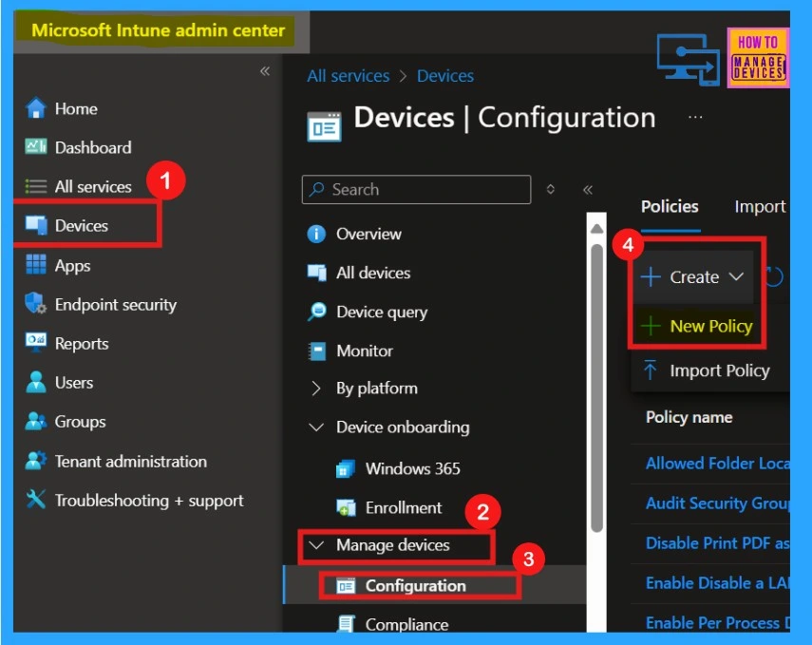Click the Endpoint security shield icon

(36, 304)
